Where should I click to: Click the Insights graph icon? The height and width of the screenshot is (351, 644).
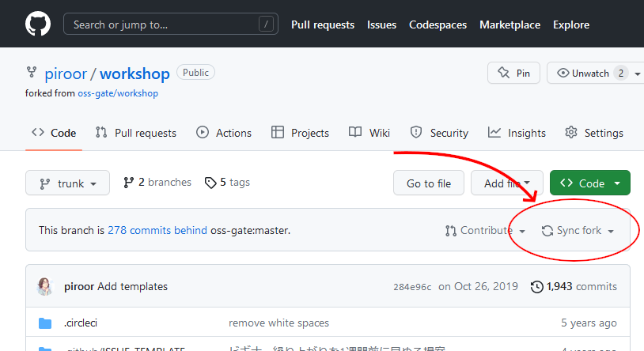(494, 132)
